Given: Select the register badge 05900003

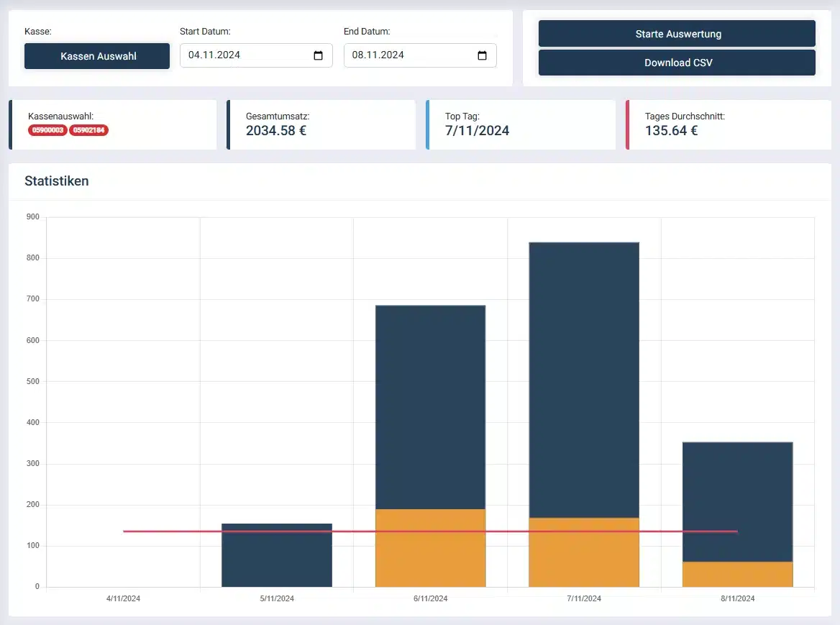Looking at the screenshot, I should pos(47,130).
